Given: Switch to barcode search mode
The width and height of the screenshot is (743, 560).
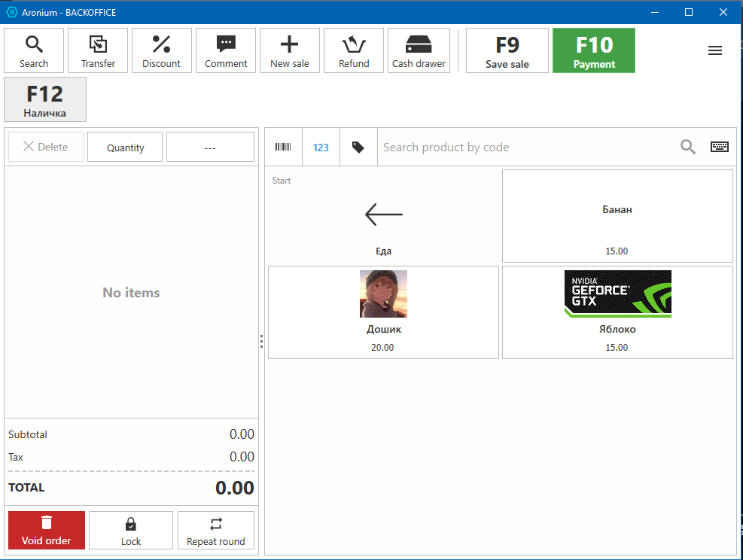Looking at the screenshot, I should click(x=283, y=148).
